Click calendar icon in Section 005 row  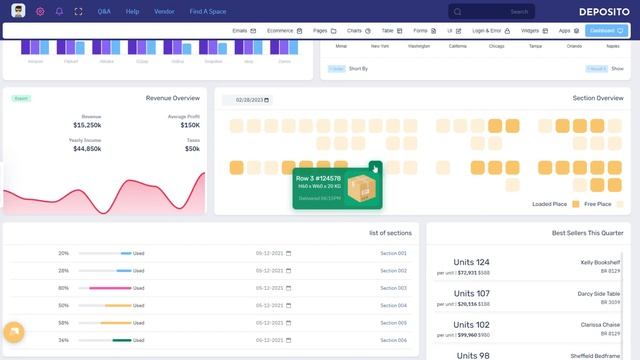[289, 323]
